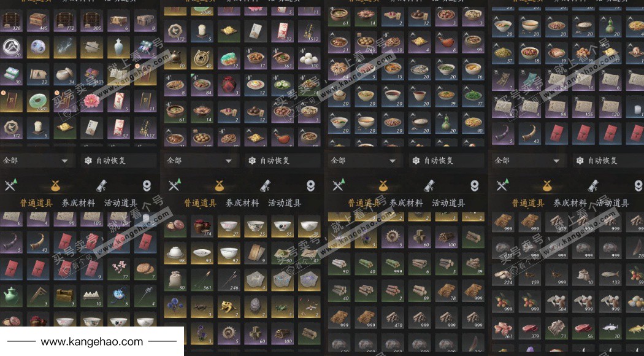Switch to 养成材料 tab in leftmost panel
This screenshot has width=644, height=356.
point(78,203)
